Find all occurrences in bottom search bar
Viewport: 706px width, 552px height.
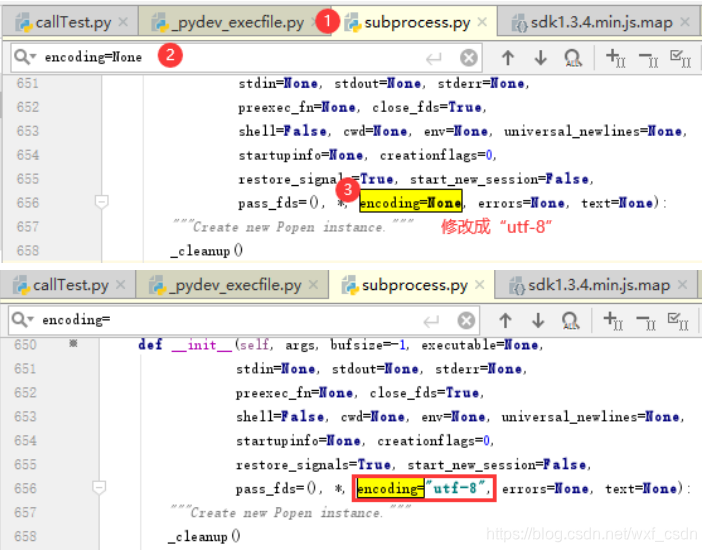[570, 321]
